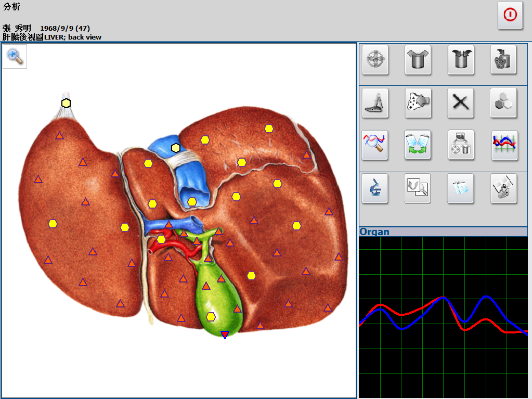Select the inverted triangle marker below the gallbladder
Screen dimensions: 532x399
click(x=225, y=335)
